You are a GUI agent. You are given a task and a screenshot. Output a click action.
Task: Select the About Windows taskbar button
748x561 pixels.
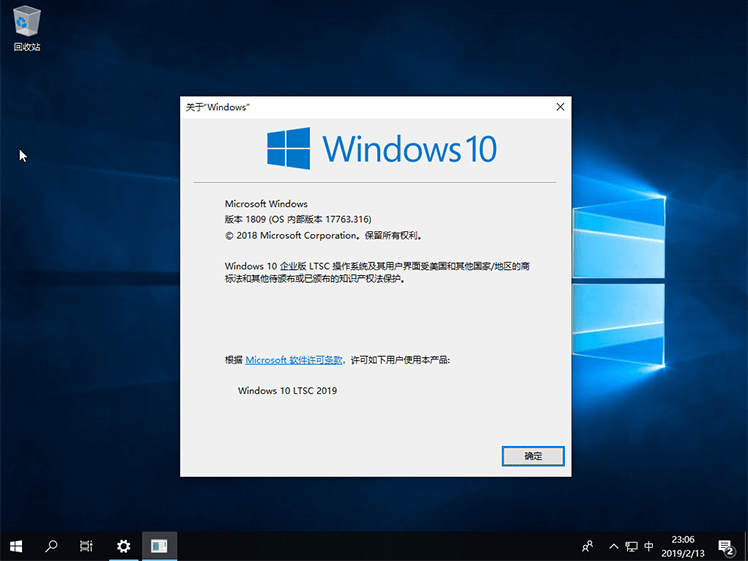pyautogui.click(x=158, y=546)
